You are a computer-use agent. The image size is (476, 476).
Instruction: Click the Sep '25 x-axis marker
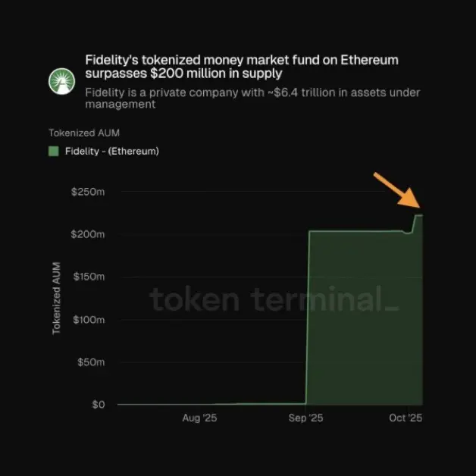305,418
